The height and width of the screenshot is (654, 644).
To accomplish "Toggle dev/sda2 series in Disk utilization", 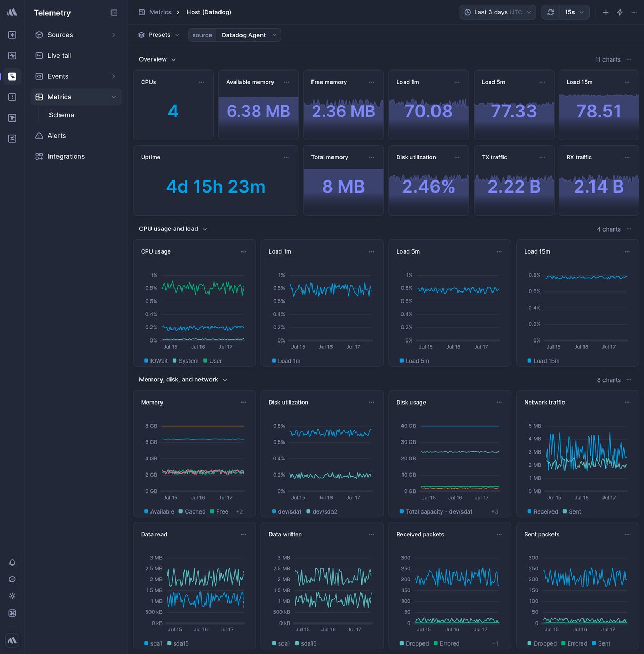I will point(322,512).
